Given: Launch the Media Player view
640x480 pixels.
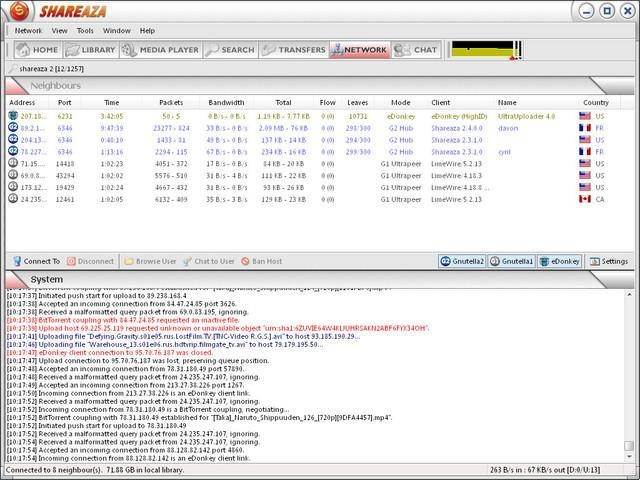Looking at the screenshot, I should [161, 49].
